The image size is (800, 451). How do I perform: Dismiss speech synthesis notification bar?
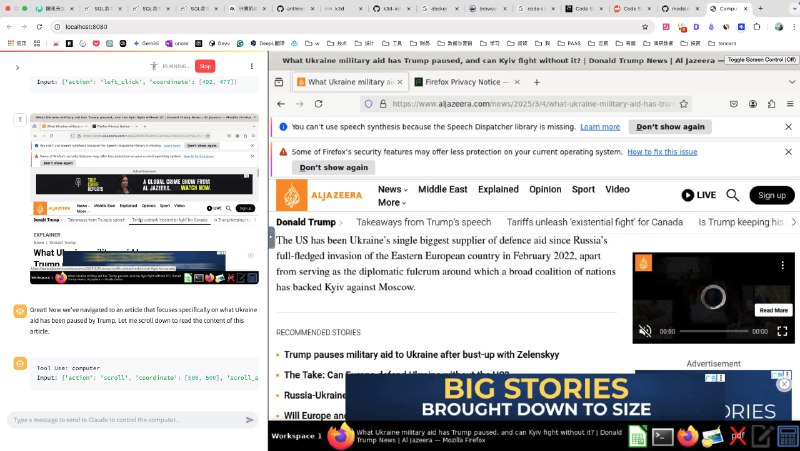pyautogui.click(x=788, y=127)
